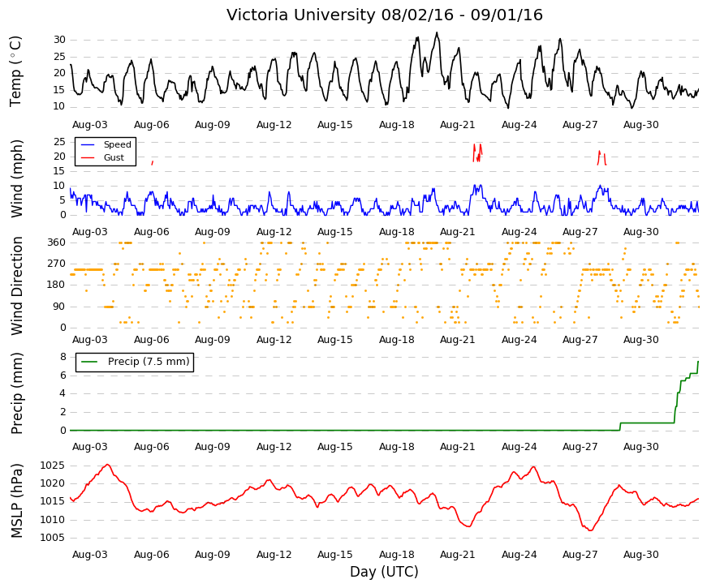Click the blue Speed line in wind legend

88,144
